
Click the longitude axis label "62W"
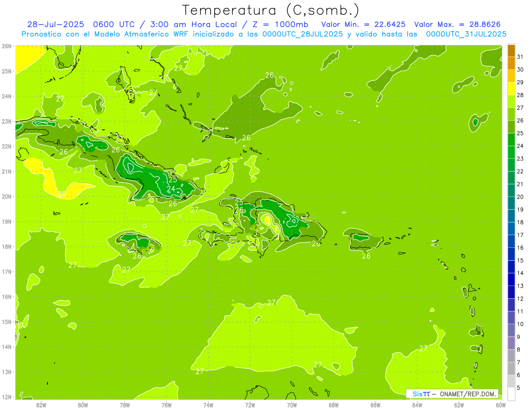coord(459,404)
